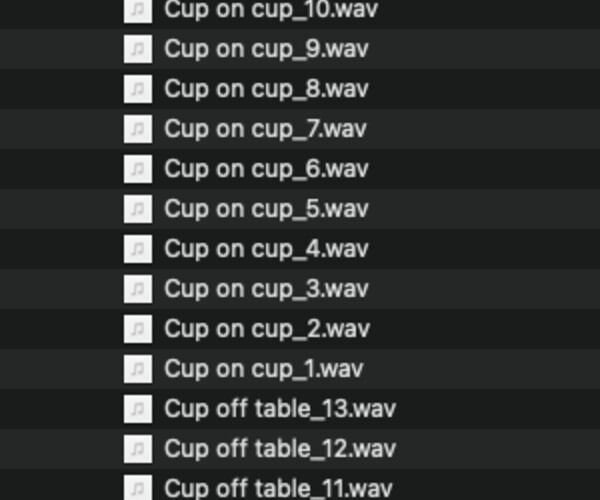600x500 pixels.
Task: Select the file icon beside Cup on cup_2.wav
Action: click(x=138, y=329)
